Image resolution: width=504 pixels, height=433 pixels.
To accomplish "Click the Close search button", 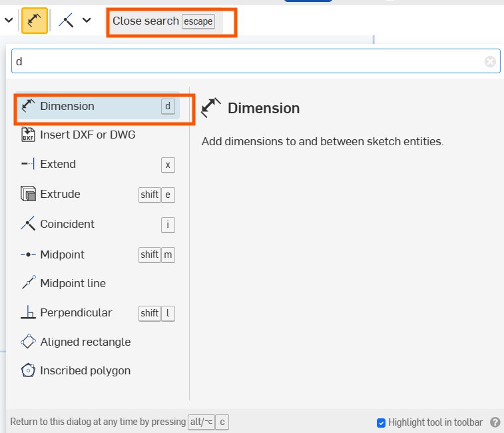I will 163,21.
